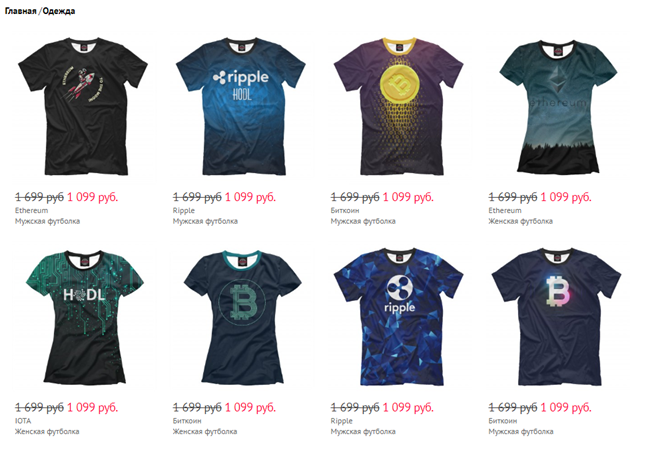Open the Биткоин title under the gold coin shirt

point(345,211)
